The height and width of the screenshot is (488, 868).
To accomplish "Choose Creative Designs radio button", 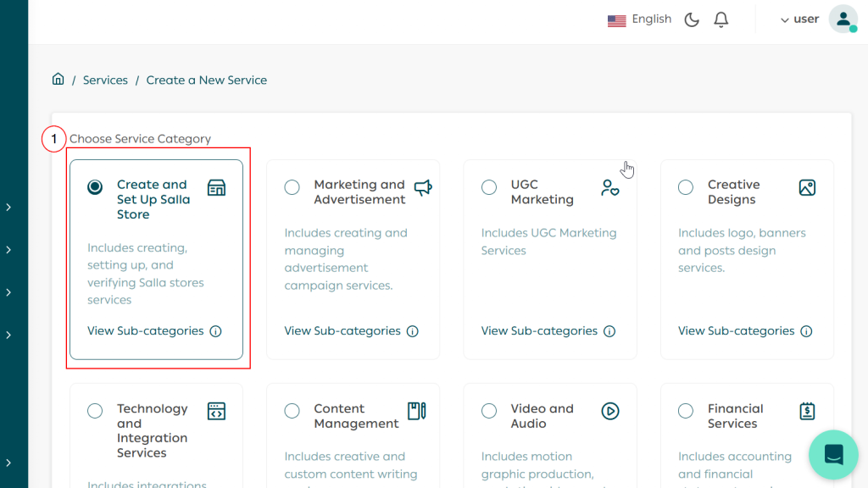I will click(686, 187).
